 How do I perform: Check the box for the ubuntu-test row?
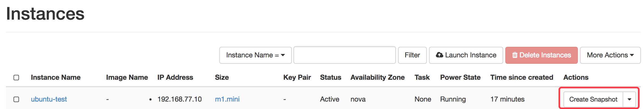(x=16, y=99)
